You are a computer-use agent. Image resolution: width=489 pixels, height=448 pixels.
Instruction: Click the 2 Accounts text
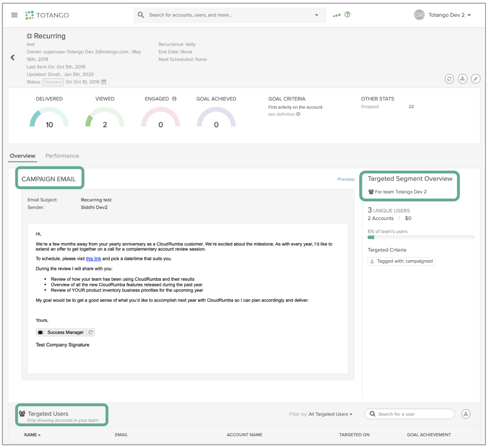[x=380, y=218]
